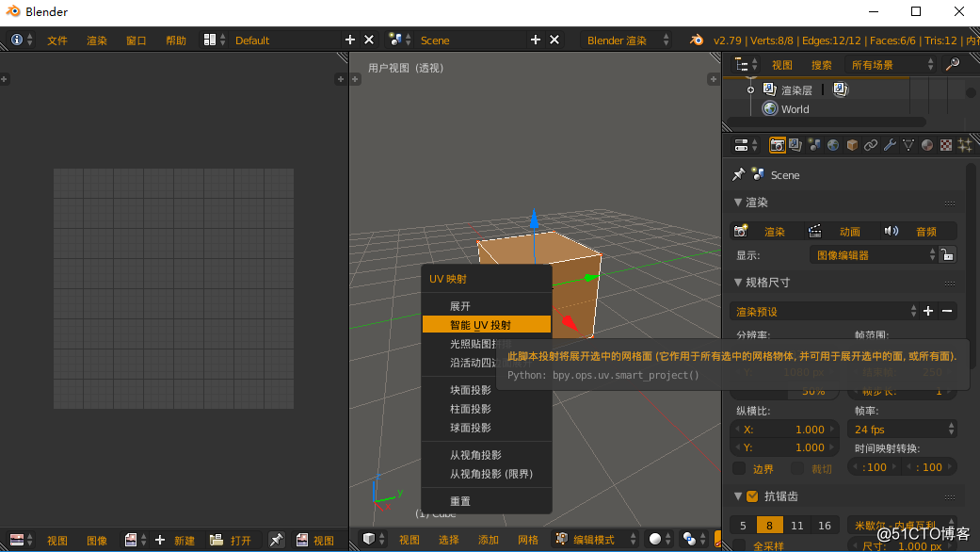This screenshot has width=980, height=552.
Task: Open the viewport shading sphere dropdown
Action: (x=659, y=540)
